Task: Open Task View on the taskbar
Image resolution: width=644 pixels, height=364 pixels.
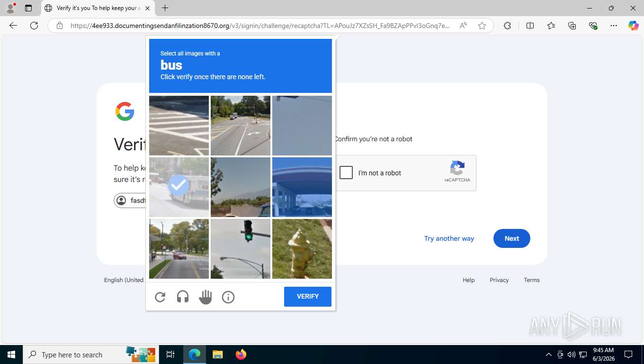Action: pyautogui.click(x=170, y=355)
